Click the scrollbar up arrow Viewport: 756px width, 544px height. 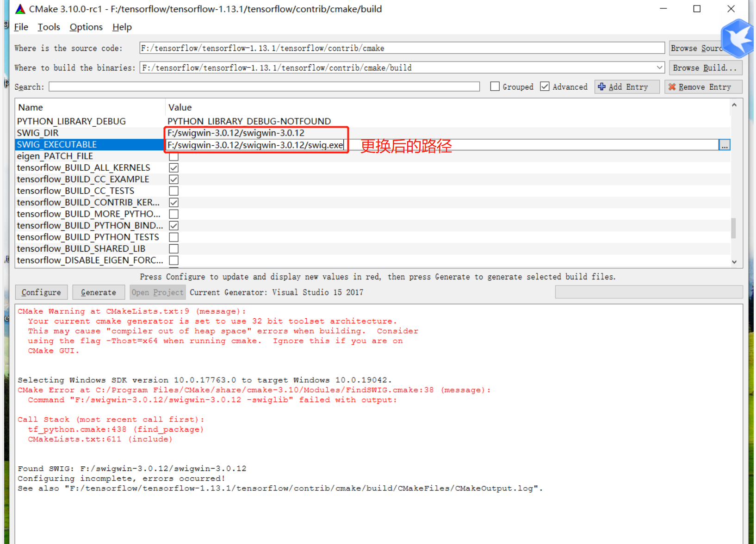point(734,105)
